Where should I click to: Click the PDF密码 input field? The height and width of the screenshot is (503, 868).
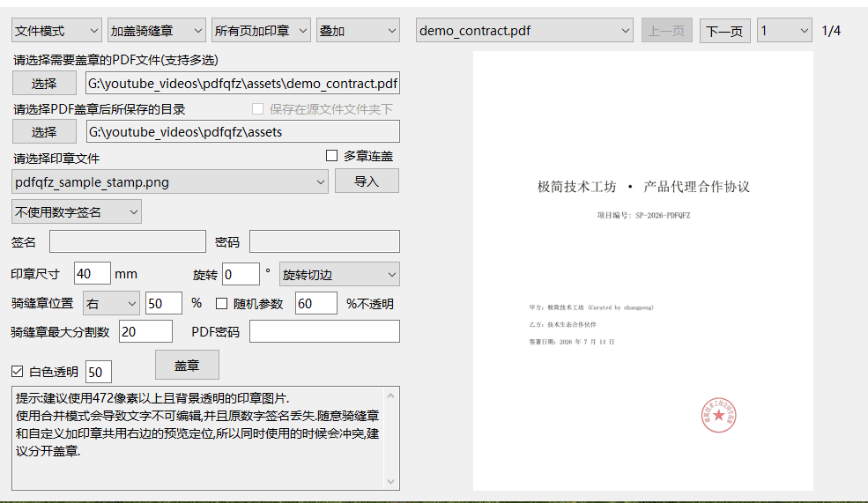[324, 331]
